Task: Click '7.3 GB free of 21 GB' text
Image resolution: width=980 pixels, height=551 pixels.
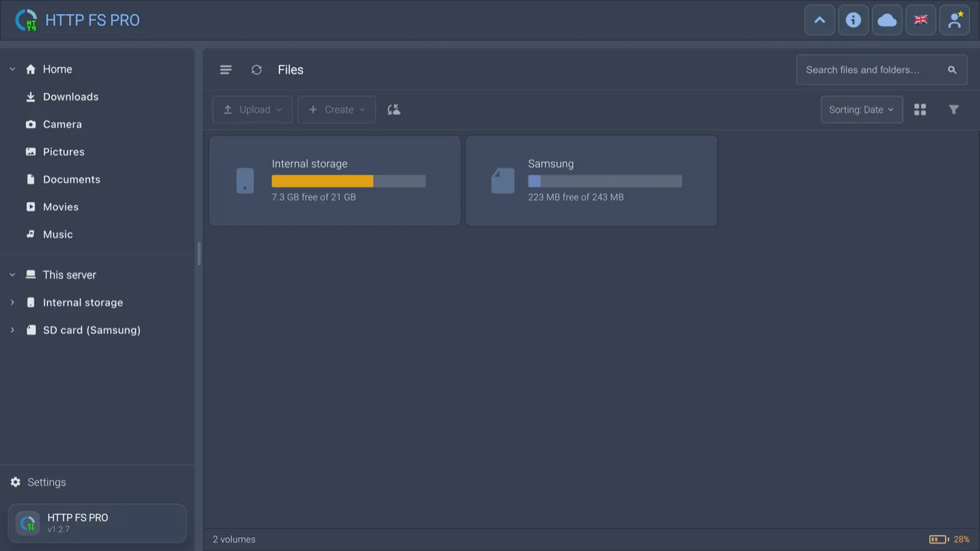Action: coord(314,197)
